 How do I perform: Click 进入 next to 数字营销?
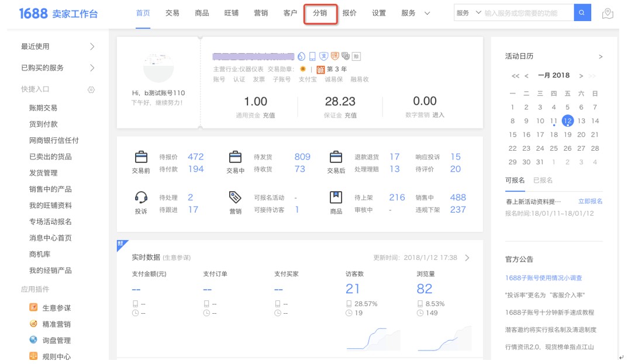(438, 115)
